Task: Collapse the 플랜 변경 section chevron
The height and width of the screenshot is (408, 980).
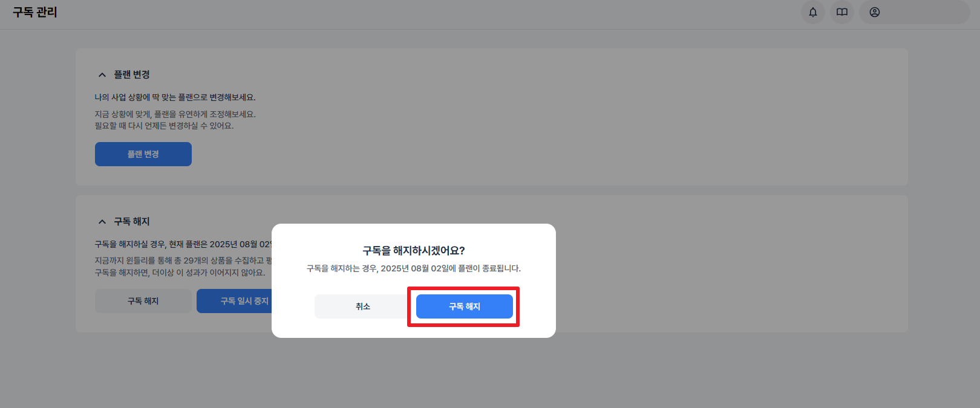Action: click(102, 75)
